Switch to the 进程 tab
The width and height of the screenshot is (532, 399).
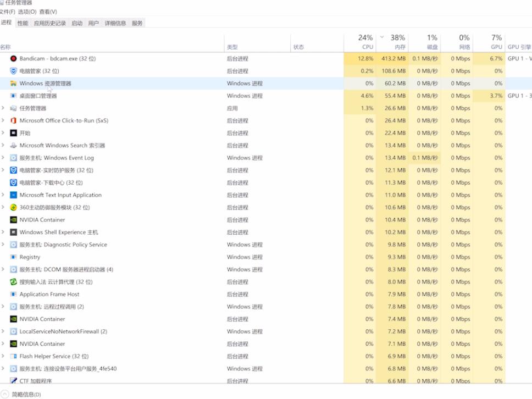coord(7,23)
